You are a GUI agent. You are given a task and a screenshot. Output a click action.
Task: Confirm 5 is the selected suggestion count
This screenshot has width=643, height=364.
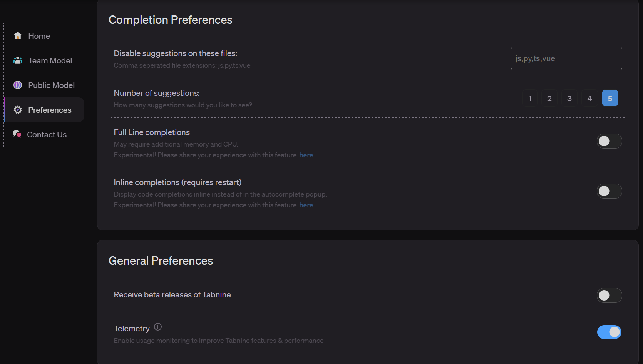tap(610, 98)
